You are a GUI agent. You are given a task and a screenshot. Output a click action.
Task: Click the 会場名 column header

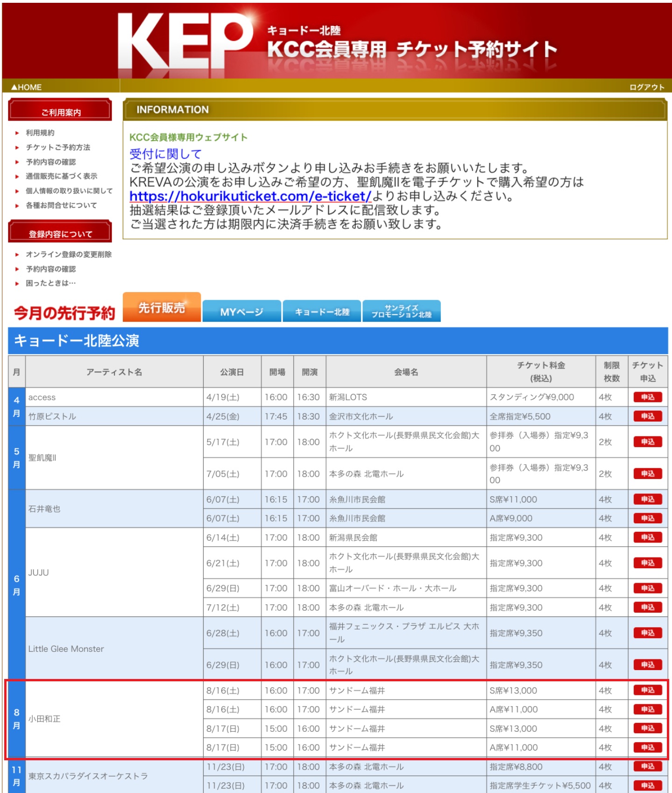tap(406, 372)
